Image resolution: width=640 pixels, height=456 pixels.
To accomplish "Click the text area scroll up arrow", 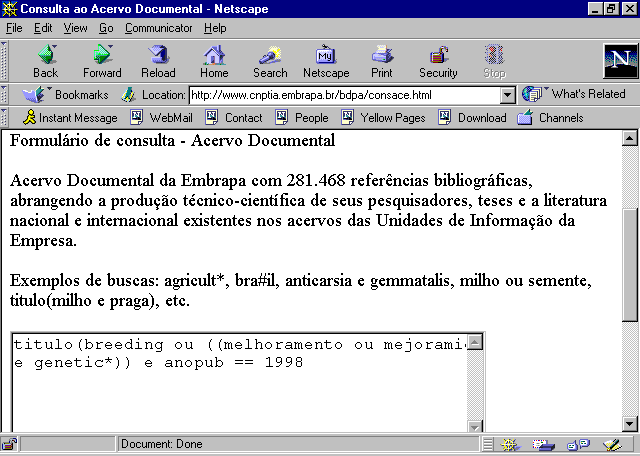I will [475, 342].
